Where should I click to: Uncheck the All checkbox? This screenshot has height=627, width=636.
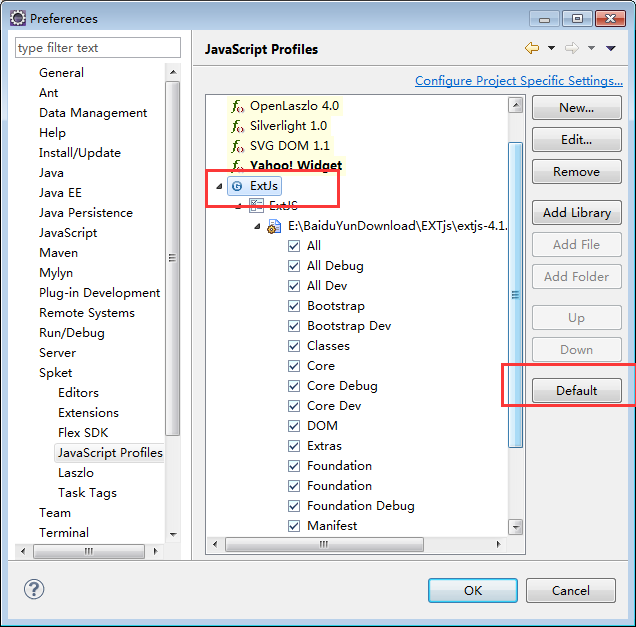point(294,246)
